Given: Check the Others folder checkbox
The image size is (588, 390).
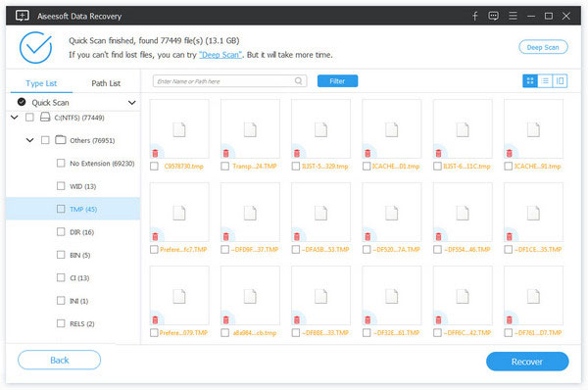Looking at the screenshot, I should pyautogui.click(x=45, y=140).
